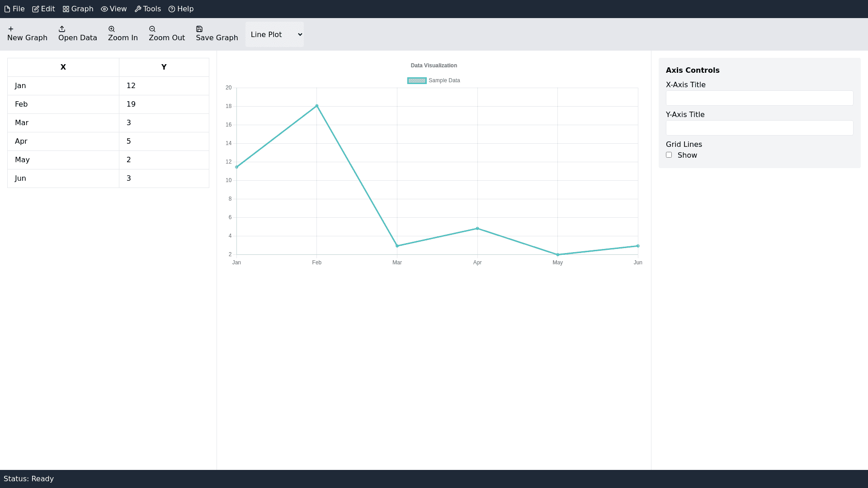Open the File menu
Screen dimensions: 868x488
pyautogui.click(x=14, y=9)
